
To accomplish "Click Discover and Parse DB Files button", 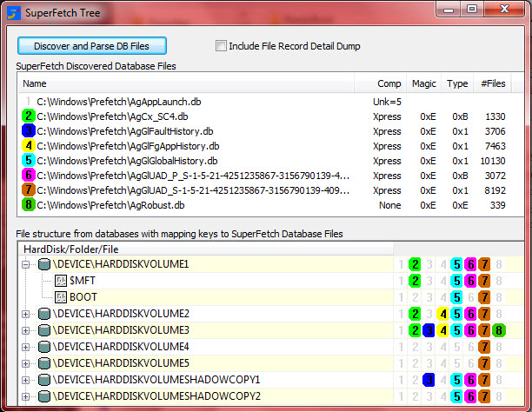I will (92, 46).
